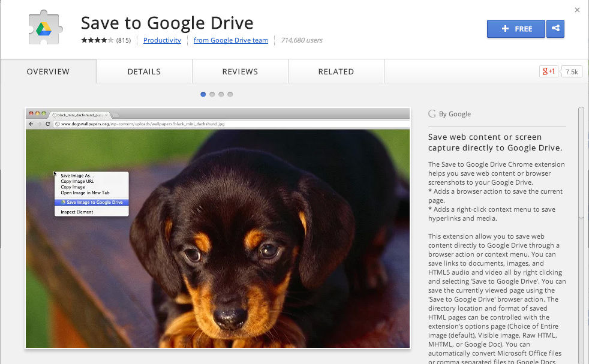Click 'Inspect Element' in screenshot context menu
Screen dimensions: 589x364
[77, 212]
